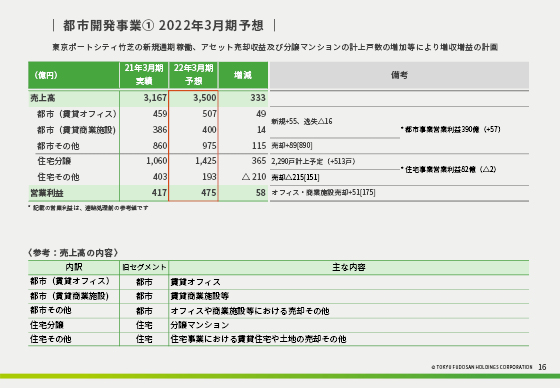The width and height of the screenshot is (560, 388).
Task: Click the '© TOKYU FUDOSAN HOLDINGS CORPORATION' footer
Action: pyautogui.click(x=482, y=367)
